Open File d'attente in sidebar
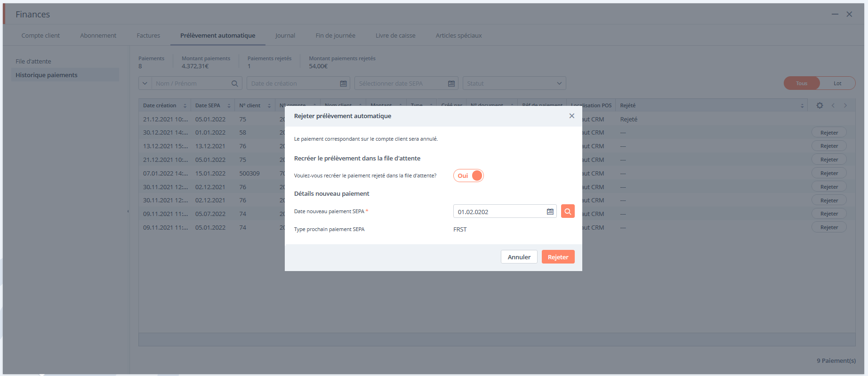The height and width of the screenshot is (376, 868). pos(33,61)
